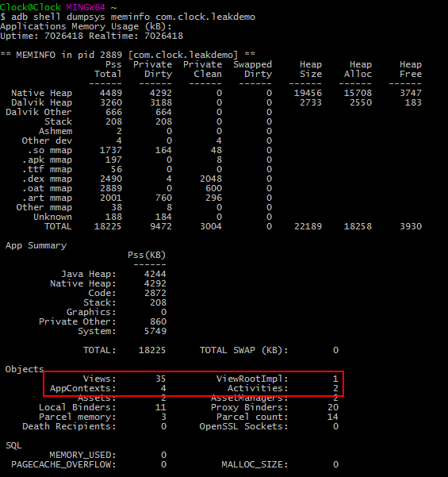Click Heap Size value 19456
Screen dimensions: 448x477
(308, 93)
